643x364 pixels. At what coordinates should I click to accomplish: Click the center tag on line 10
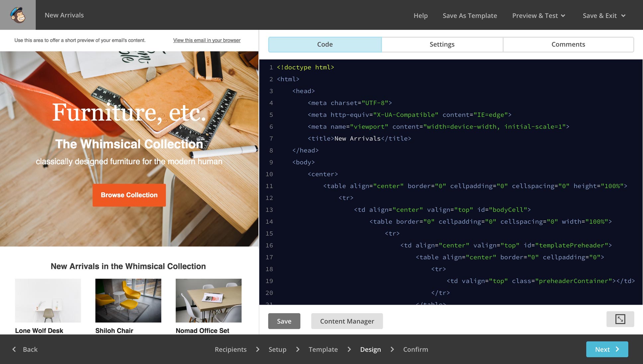(x=322, y=174)
